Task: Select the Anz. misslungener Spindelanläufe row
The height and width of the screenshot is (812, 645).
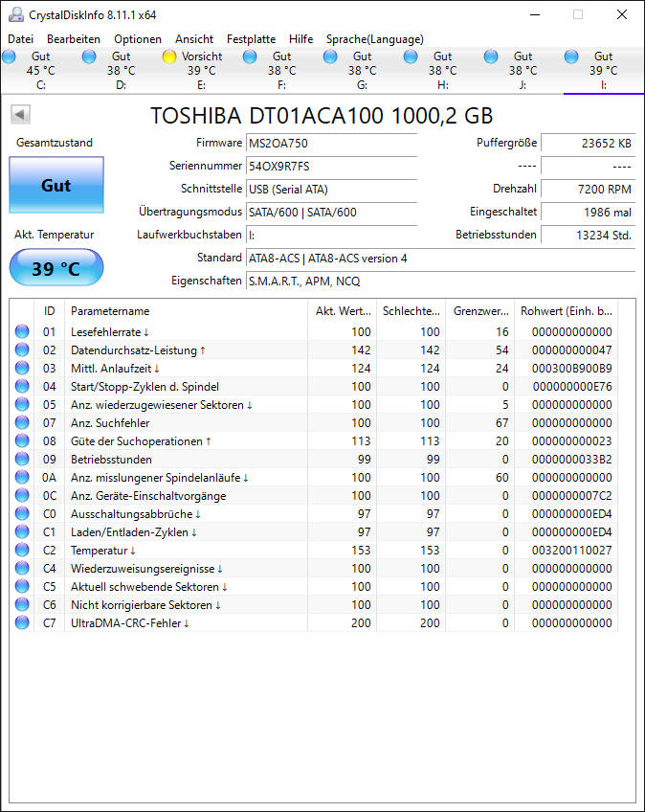Action: (x=314, y=477)
